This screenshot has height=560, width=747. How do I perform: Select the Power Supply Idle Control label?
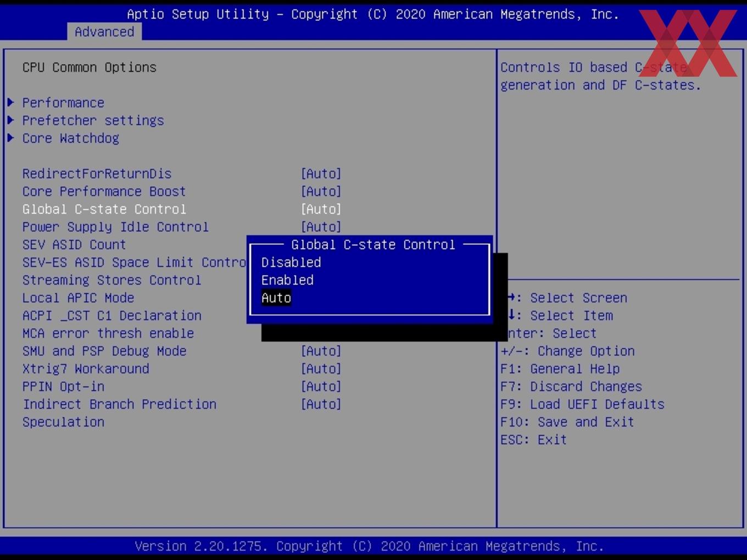click(x=115, y=227)
